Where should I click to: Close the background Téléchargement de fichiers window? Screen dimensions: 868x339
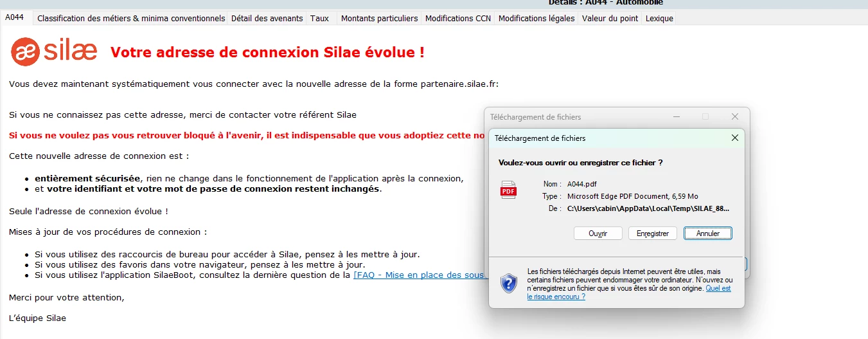click(735, 116)
